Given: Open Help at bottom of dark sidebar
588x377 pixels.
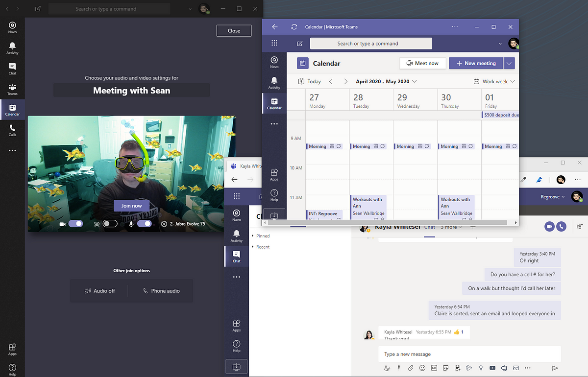Looking at the screenshot, I should (x=12, y=370).
